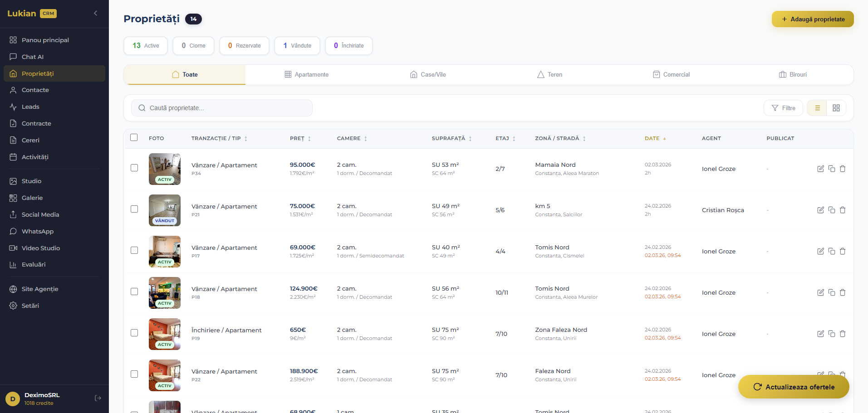
Task: Check the box for 95.000€ apartment row
Action: [134, 168]
